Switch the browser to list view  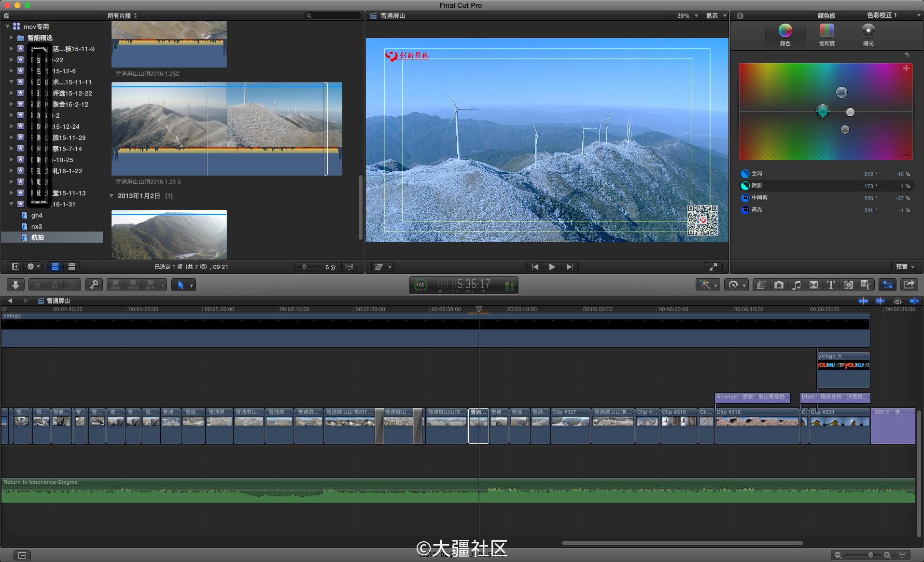click(x=71, y=266)
